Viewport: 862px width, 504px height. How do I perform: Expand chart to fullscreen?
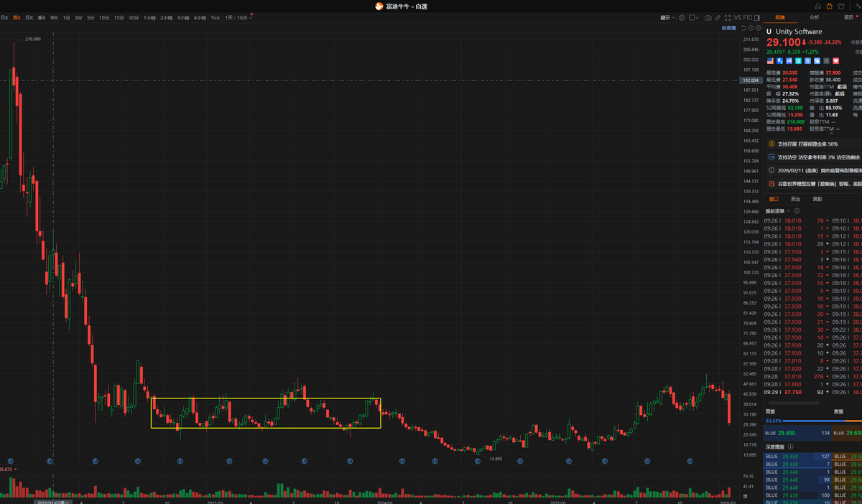pos(728,17)
